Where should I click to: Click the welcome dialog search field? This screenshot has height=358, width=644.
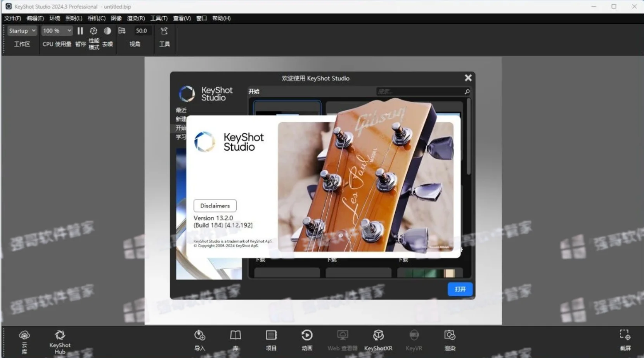click(x=423, y=92)
